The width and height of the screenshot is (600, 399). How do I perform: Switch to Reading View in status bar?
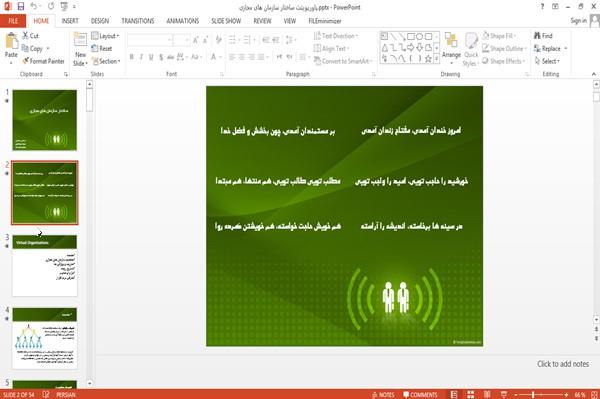pos(487,395)
